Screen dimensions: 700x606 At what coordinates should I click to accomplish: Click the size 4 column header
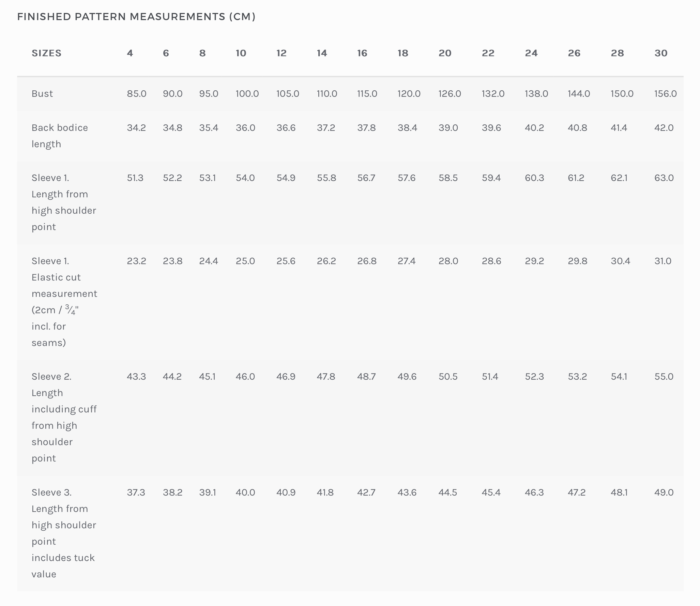130,53
